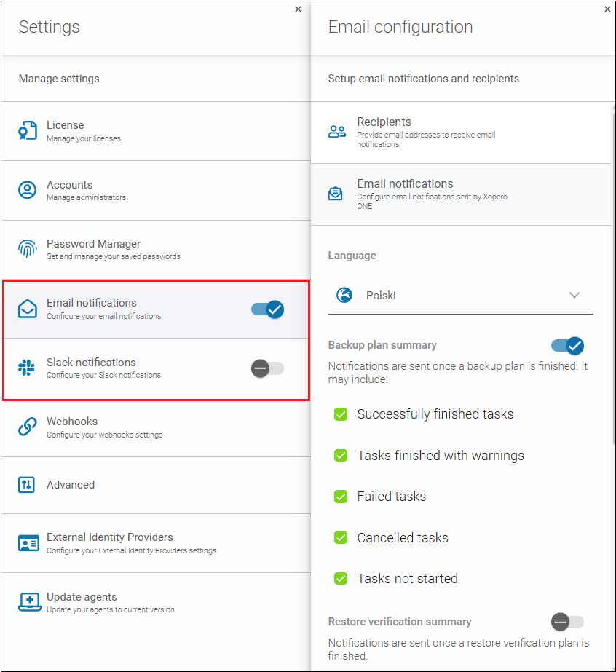Open the Language dropdown
Viewport: 616px width, 672px height.
pos(574,295)
